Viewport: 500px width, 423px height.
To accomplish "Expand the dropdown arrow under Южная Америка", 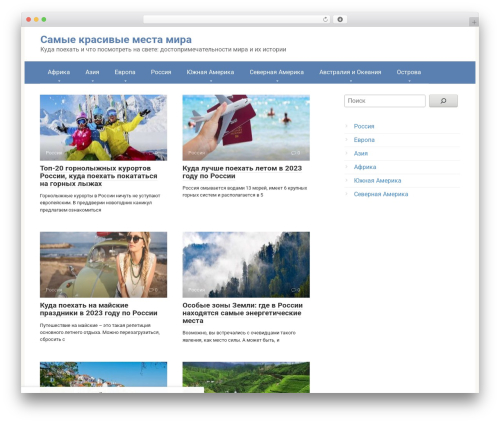I will click(x=211, y=81).
